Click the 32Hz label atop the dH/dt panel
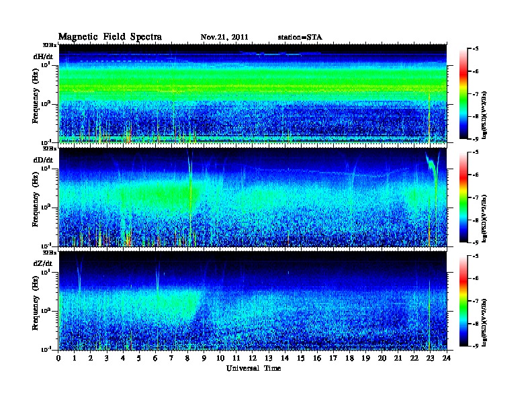Image resolution: width=532 pixels, height=411 pixels. (x=50, y=45)
